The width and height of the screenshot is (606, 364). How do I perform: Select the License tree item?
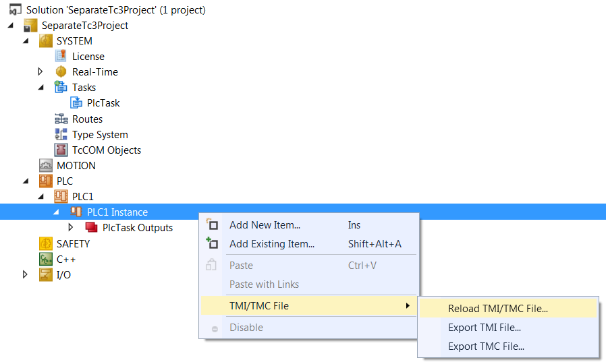click(88, 57)
